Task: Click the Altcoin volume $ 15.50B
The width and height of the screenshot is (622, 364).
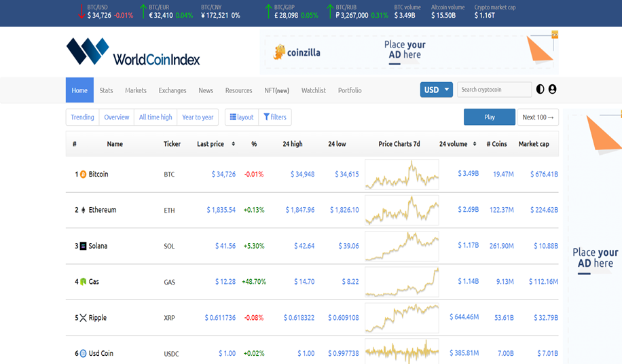Action: click(x=448, y=12)
